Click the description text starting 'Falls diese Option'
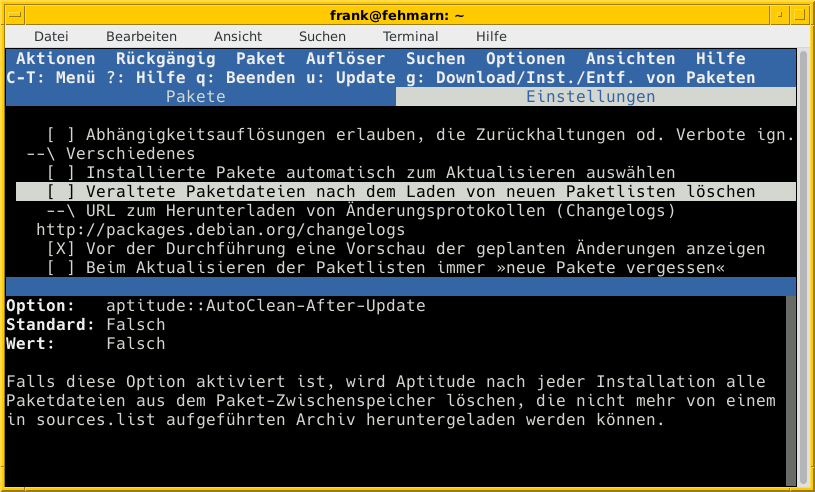The image size is (815, 492). point(390,401)
